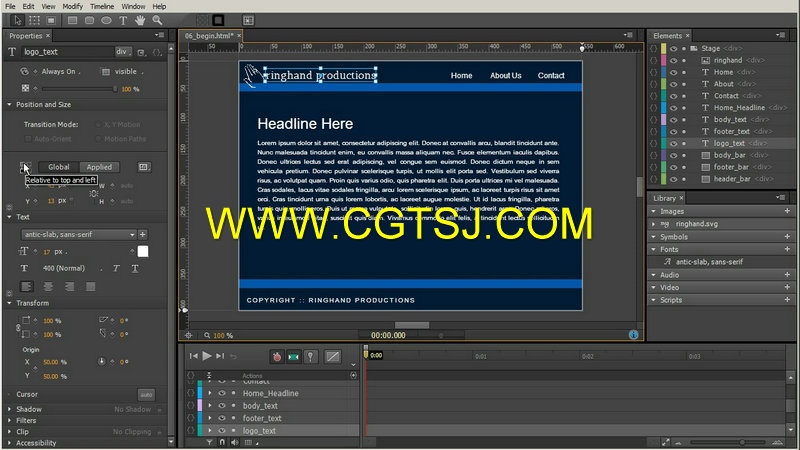Click Contact link on stage
Screen dimensions: 800x450
551,76
